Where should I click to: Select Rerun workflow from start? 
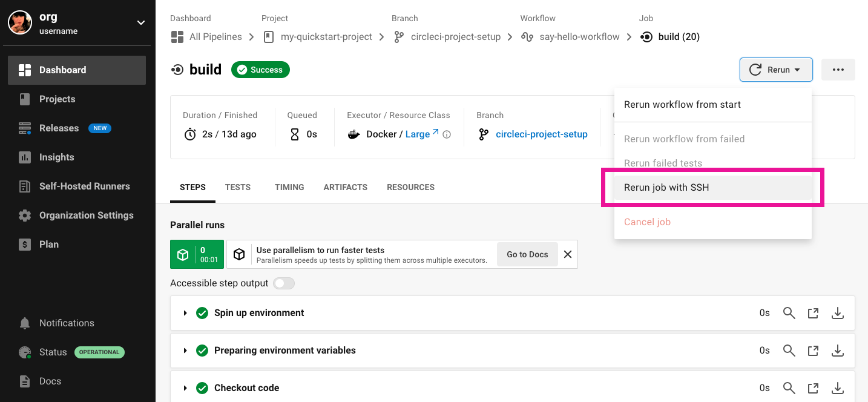pyautogui.click(x=712, y=105)
